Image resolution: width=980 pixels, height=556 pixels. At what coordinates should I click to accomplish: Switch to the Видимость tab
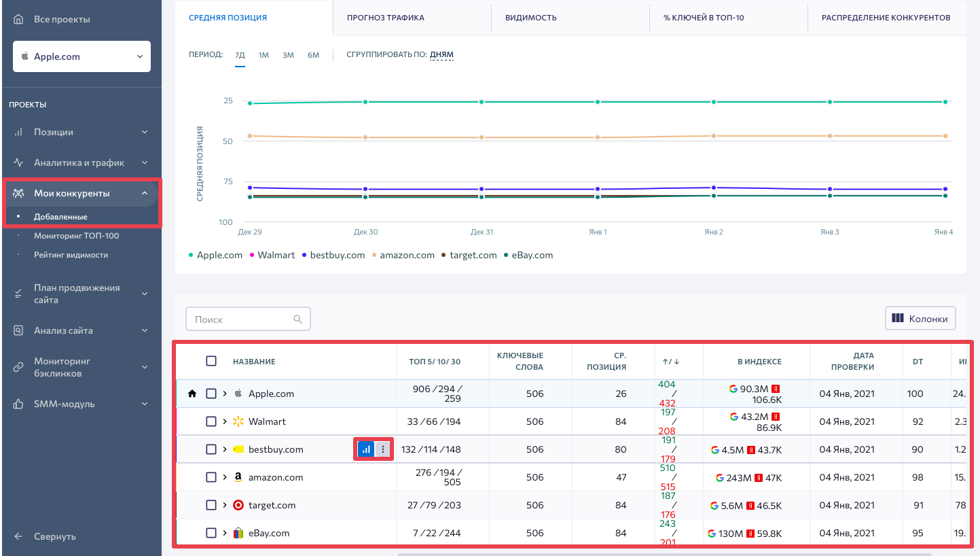530,18
